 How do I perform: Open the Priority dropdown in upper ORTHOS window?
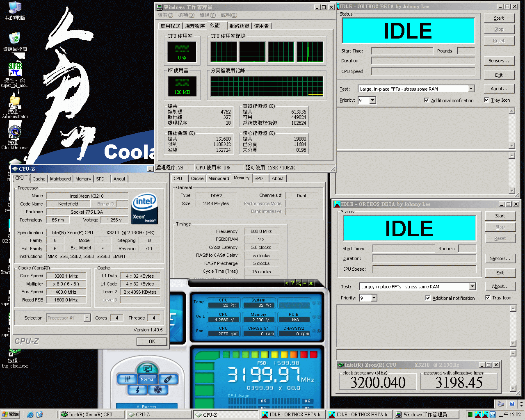pyautogui.click(x=372, y=100)
